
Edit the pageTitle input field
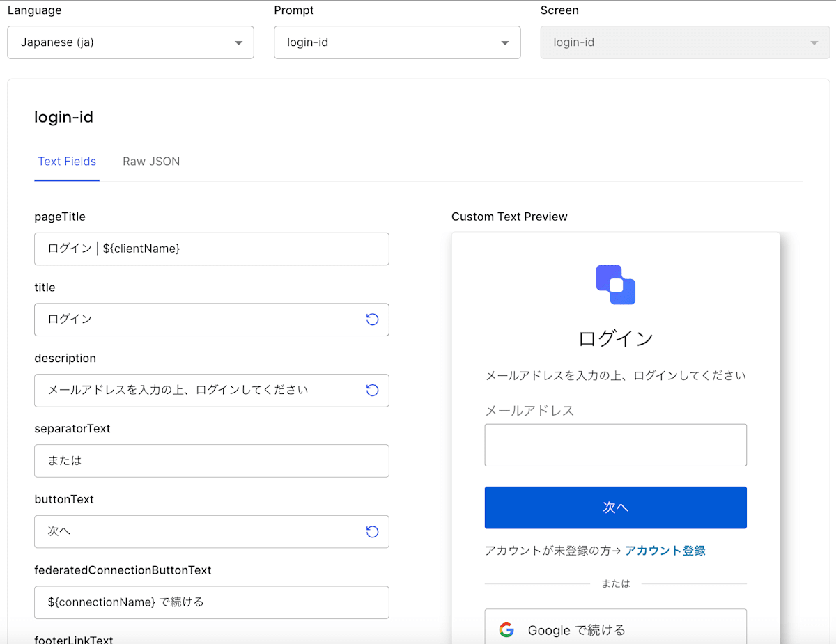[212, 249]
